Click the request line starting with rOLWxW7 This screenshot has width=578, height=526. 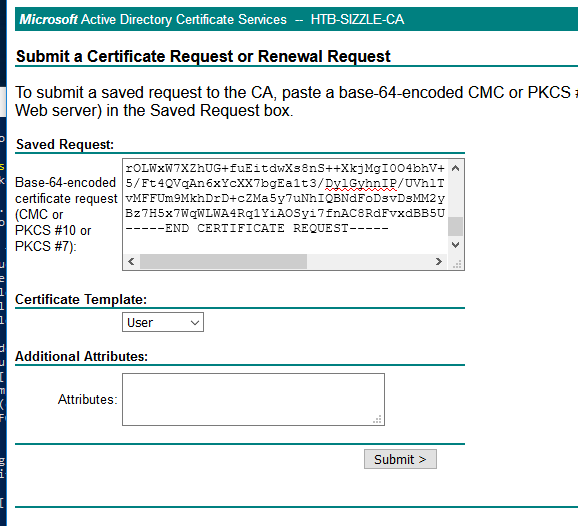click(285, 168)
